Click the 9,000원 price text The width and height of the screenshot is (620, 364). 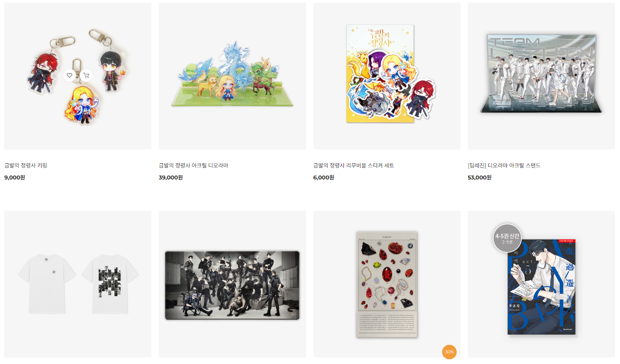pos(15,177)
